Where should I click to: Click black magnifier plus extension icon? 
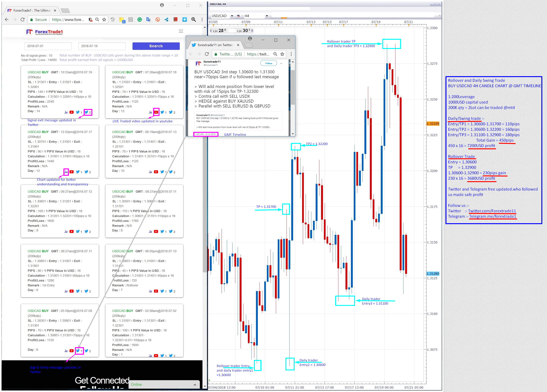coord(193,20)
